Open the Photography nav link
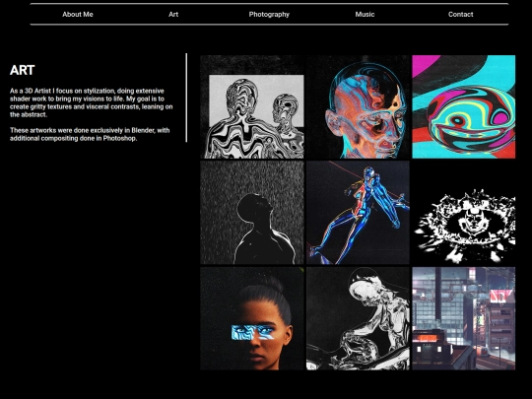Screen dimensions: 532x399 pyautogui.click(x=269, y=14)
